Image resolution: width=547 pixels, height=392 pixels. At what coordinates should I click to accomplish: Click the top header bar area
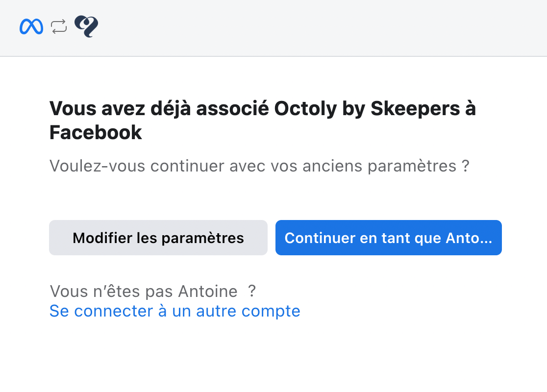pos(273,28)
